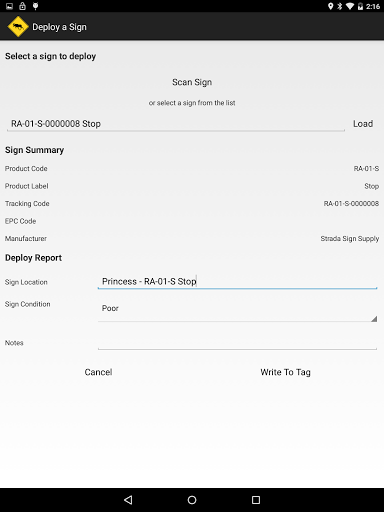The height and width of the screenshot is (512, 384).
Task: Tap the Bluetooth status bar icon
Action: point(340,6)
